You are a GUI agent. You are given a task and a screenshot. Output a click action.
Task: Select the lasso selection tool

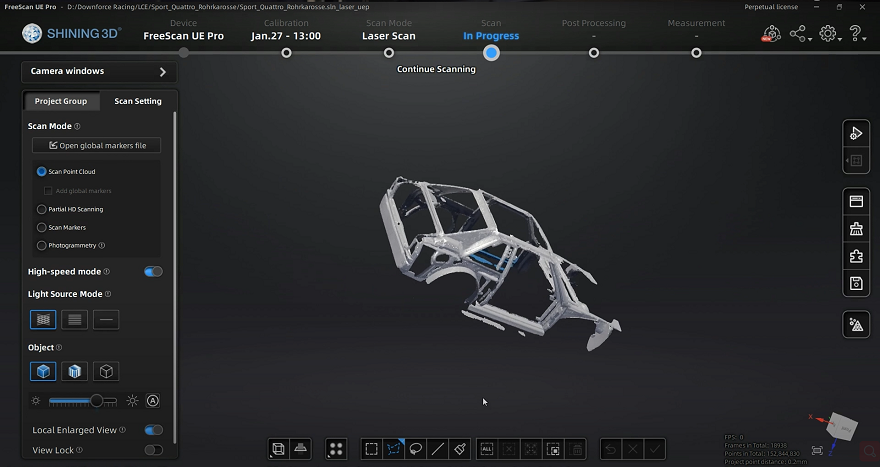pyautogui.click(x=415, y=449)
